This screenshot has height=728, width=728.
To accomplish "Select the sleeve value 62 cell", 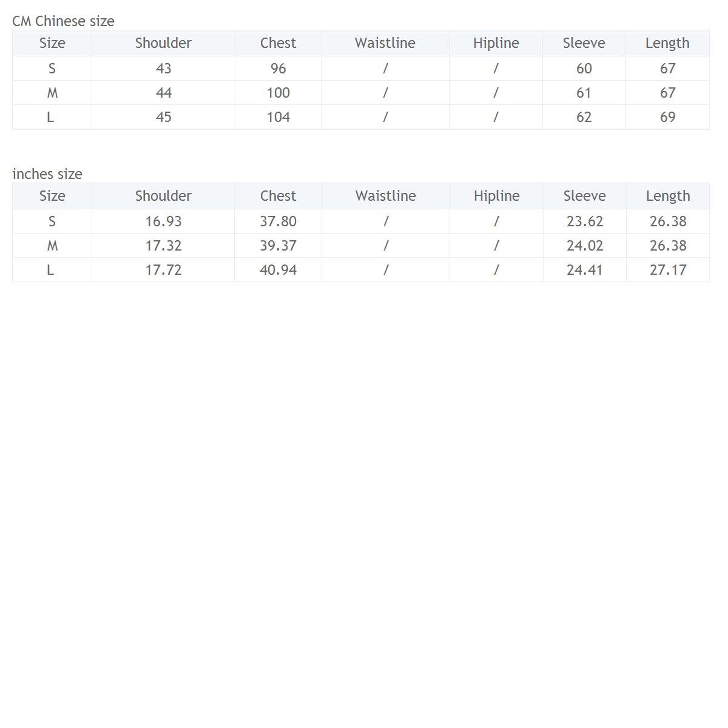I will click(584, 117).
